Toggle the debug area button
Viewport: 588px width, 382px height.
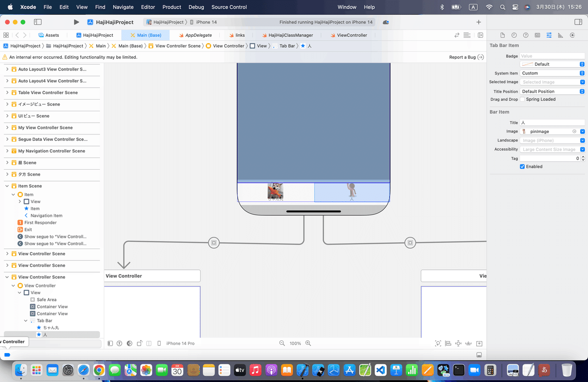(x=479, y=355)
